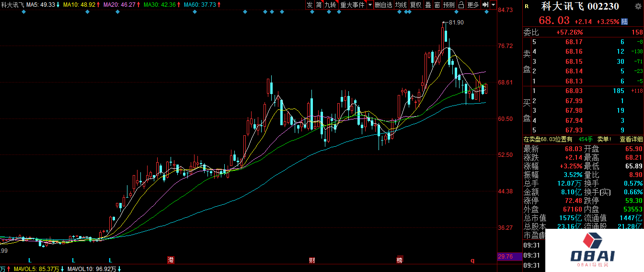644x272 pixels.
Task: Expand dropdown arrow next to 重大事件
Action: coord(370,5)
